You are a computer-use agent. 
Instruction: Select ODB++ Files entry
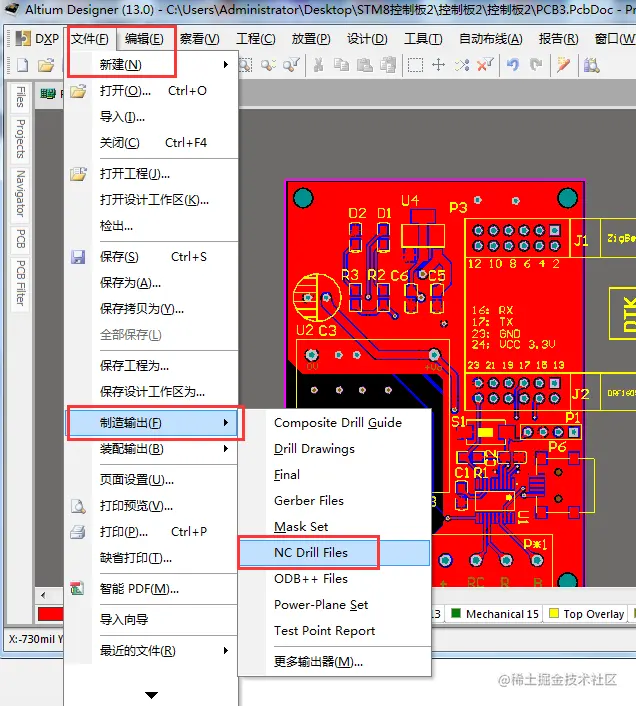(x=334, y=579)
